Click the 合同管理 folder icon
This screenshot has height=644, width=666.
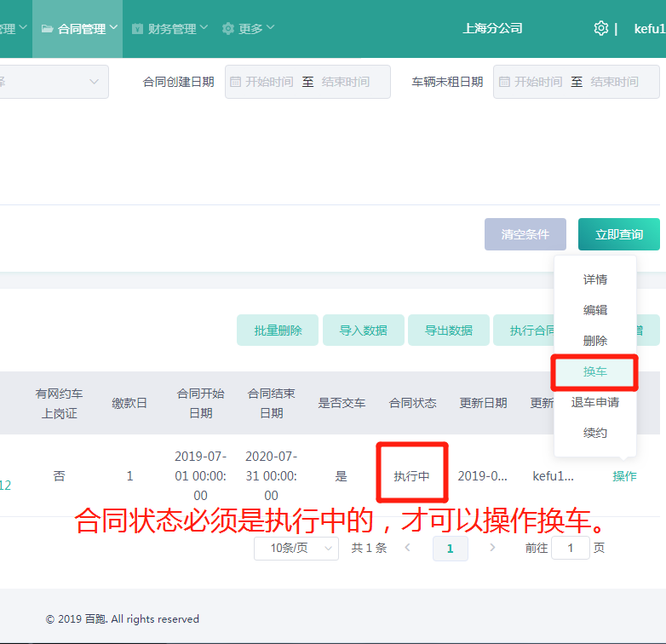pos(47,29)
